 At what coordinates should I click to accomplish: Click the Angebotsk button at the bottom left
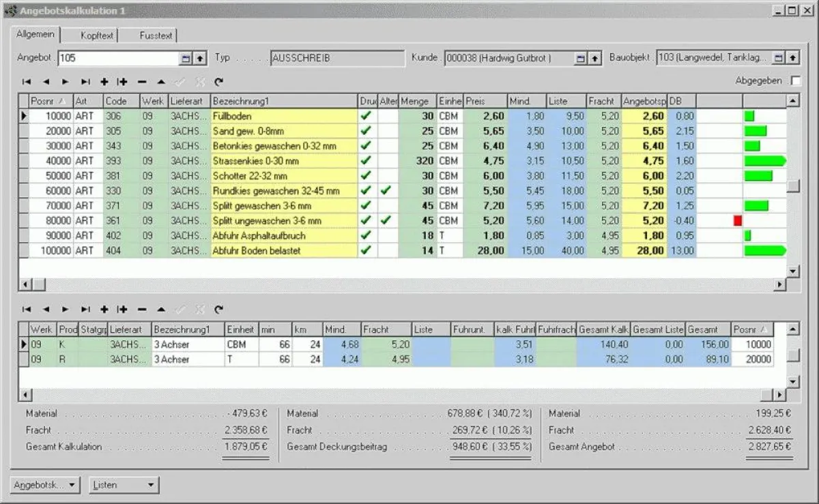pyautogui.click(x=44, y=485)
